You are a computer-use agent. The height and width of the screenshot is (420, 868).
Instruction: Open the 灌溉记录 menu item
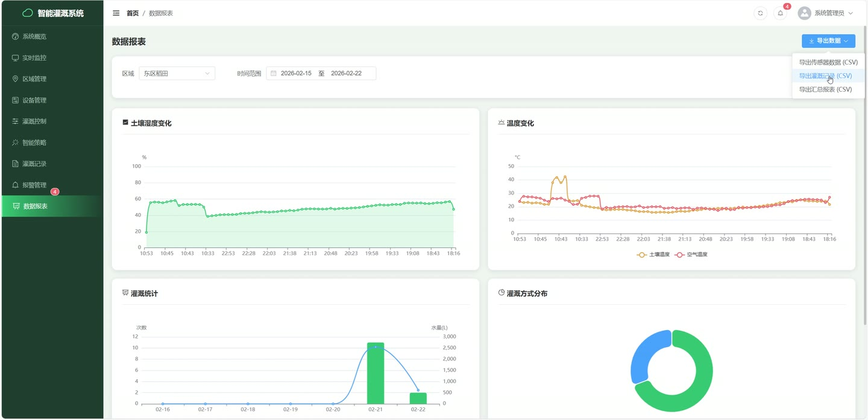(52, 164)
